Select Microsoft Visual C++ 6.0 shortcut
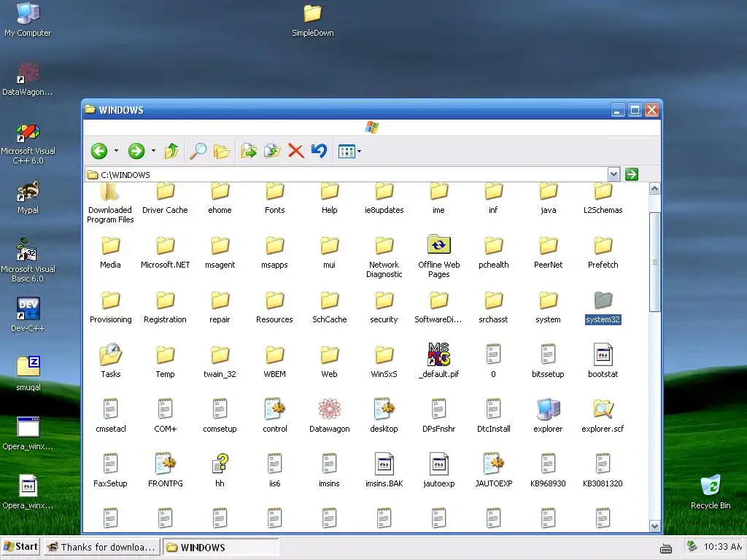This screenshot has width=747, height=560. tap(28, 144)
